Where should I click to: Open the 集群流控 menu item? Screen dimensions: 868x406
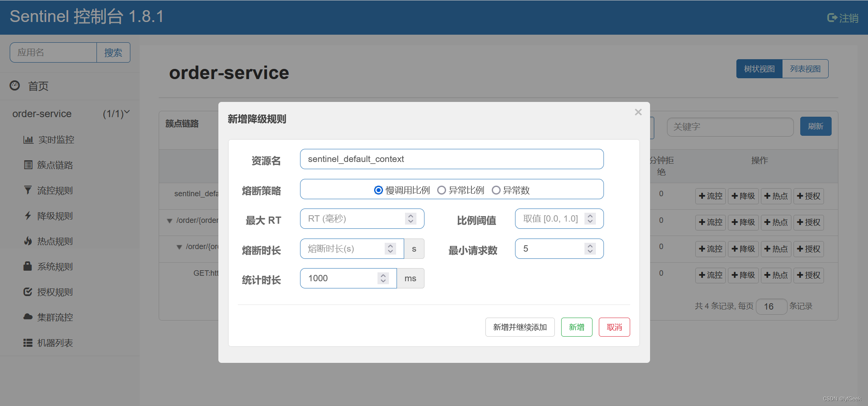(55, 317)
